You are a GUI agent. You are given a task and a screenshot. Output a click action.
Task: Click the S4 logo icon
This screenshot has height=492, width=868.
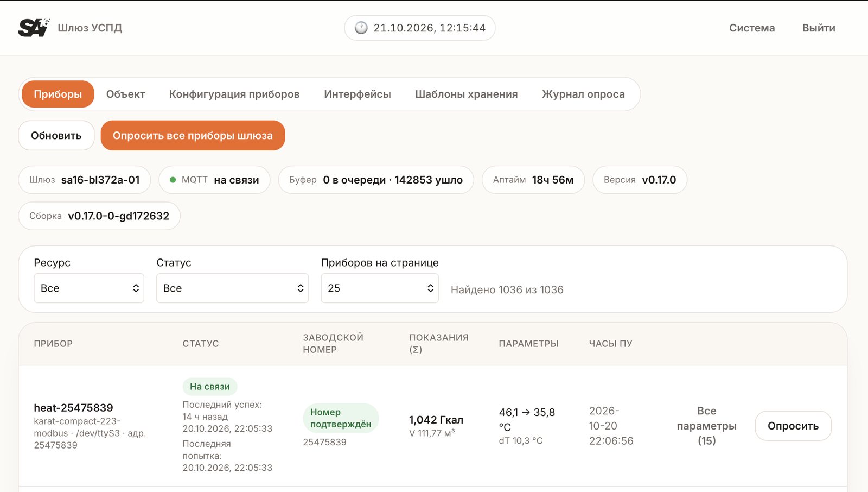(34, 28)
